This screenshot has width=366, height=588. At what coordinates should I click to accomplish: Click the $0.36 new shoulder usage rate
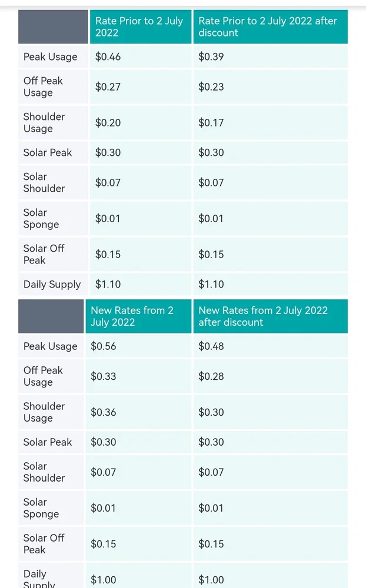click(x=104, y=412)
